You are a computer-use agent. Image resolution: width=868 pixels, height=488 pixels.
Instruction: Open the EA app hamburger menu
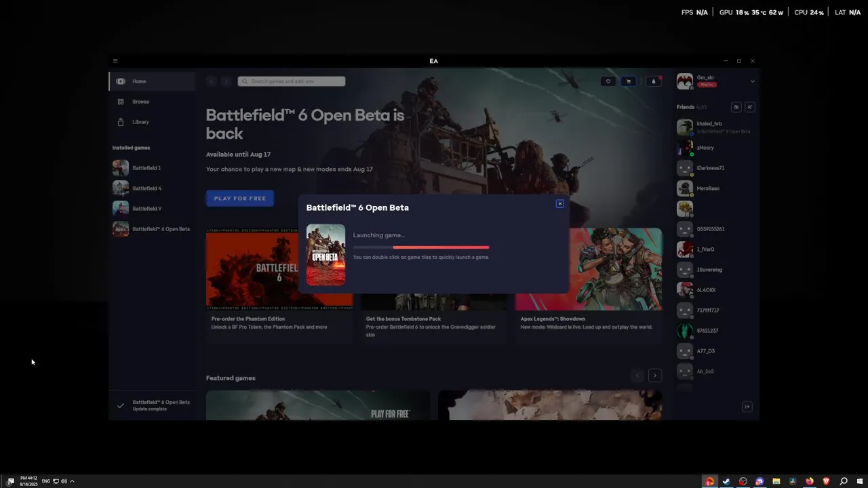115,61
